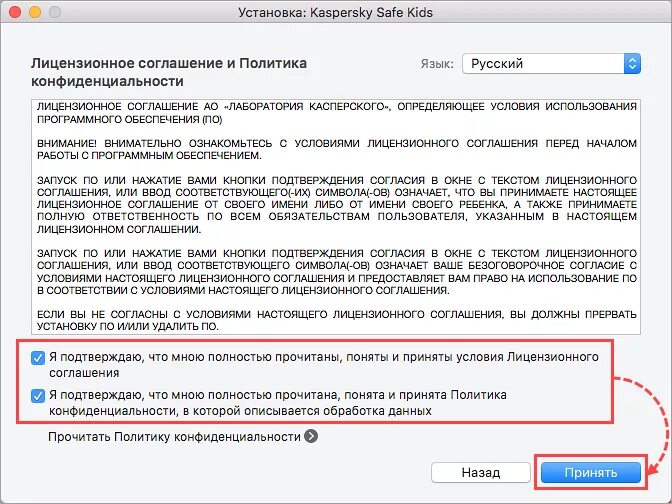Uncheck the Privacy Policy confirmation checkbox
672x504 pixels.
click(38, 396)
